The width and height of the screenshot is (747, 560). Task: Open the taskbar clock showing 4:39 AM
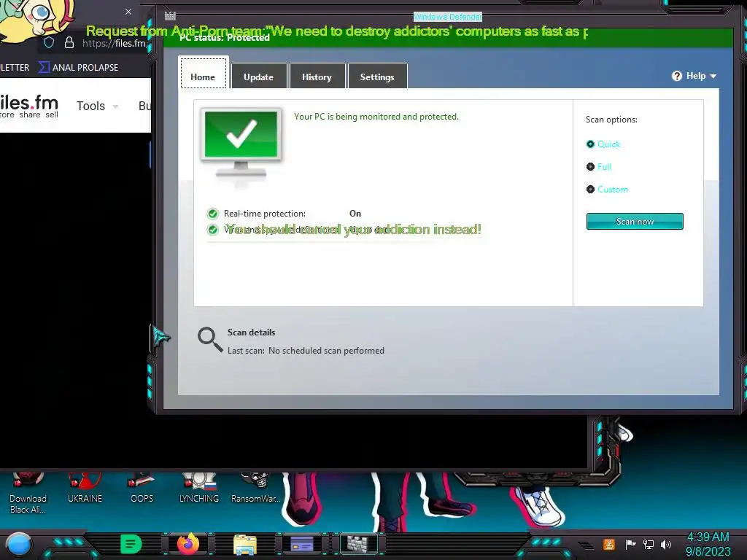tap(708, 544)
